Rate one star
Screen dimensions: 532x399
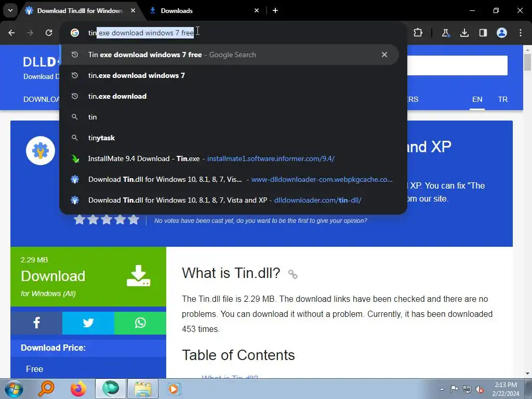point(79,220)
